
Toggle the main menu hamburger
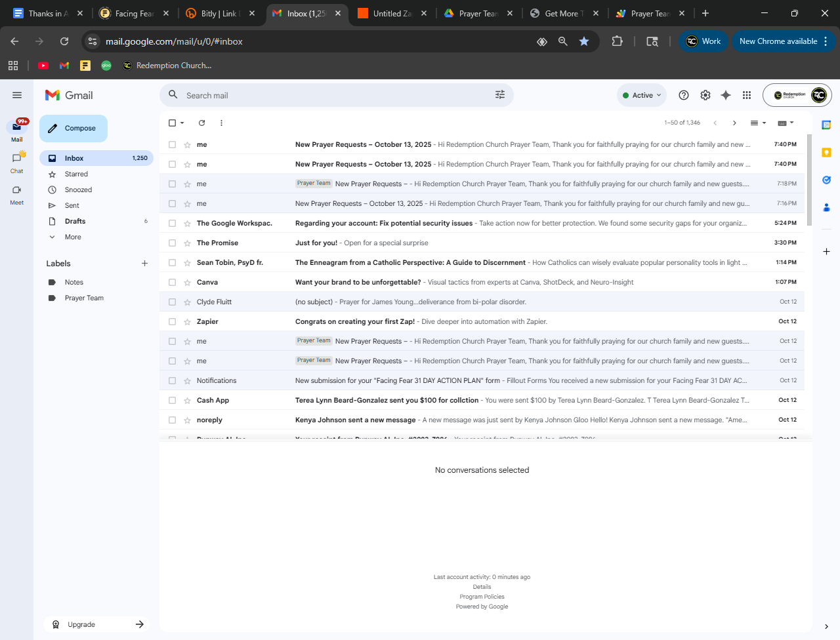pos(17,95)
